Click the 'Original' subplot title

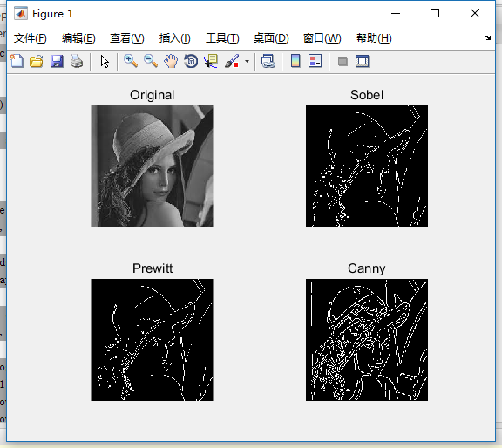(152, 95)
